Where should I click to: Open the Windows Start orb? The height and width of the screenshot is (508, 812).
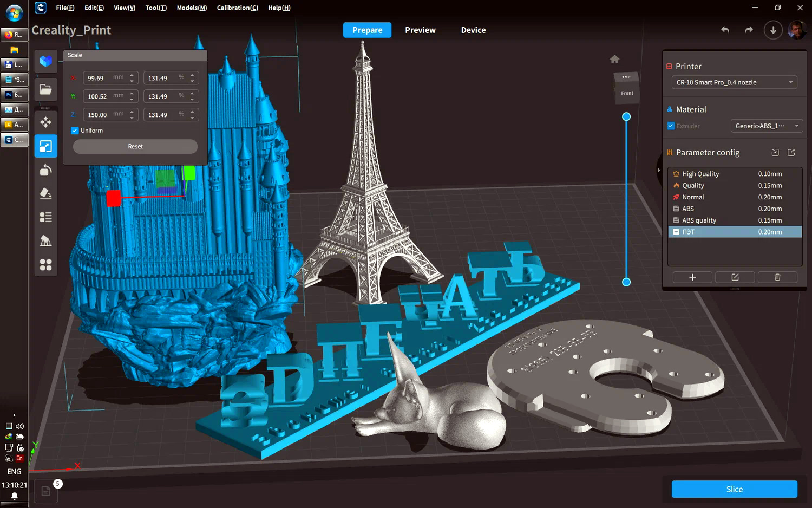14,14
